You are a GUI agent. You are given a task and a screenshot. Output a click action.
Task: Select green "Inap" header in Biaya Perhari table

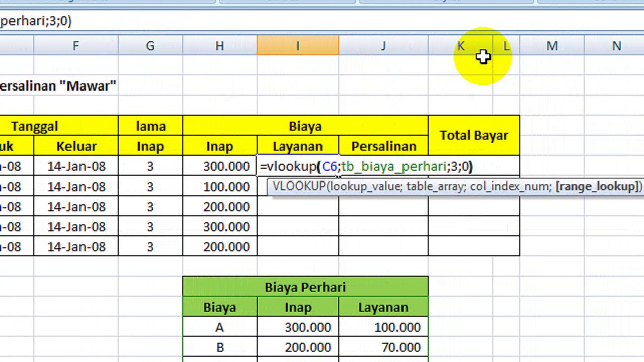pyautogui.click(x=298, y=307)
